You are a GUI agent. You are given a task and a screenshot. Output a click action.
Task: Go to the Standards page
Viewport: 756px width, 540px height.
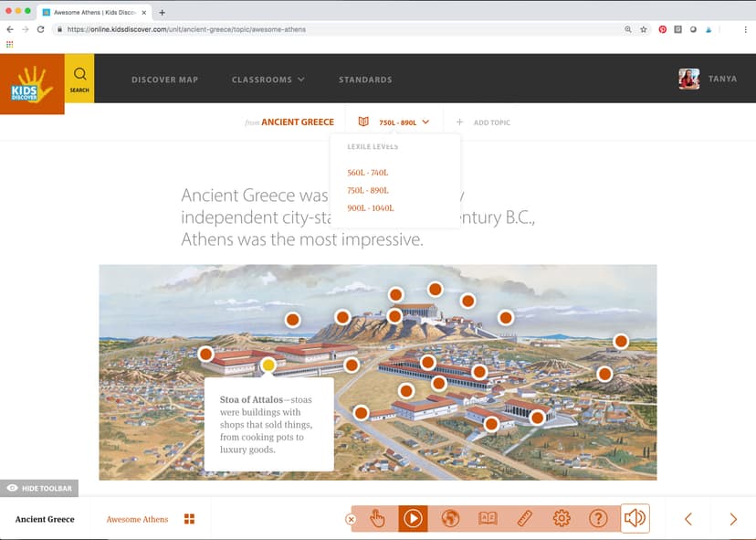tap(365, 79)
